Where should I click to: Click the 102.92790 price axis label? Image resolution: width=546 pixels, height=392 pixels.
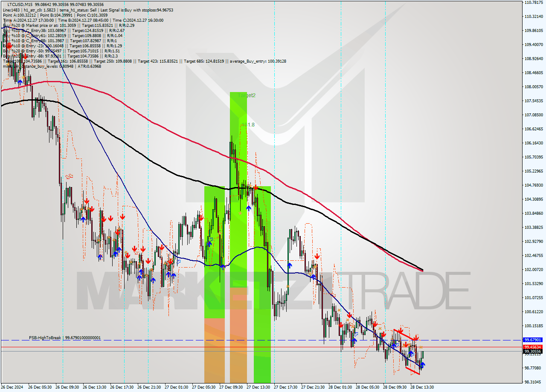(534, 241)
